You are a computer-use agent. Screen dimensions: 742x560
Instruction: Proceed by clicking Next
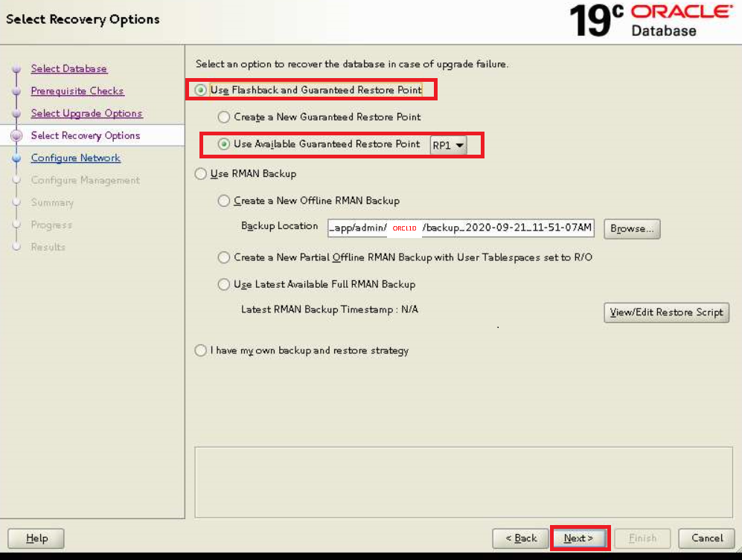pos(580,538)
